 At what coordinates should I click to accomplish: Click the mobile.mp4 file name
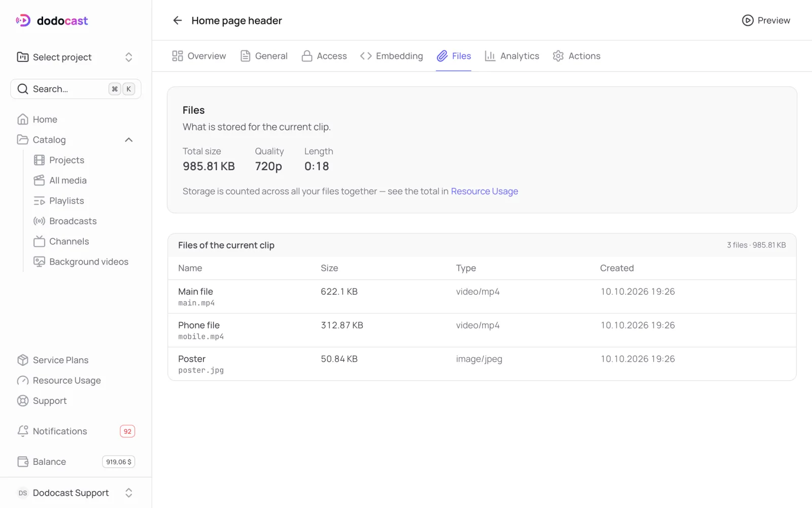click(x=201, y=337)
